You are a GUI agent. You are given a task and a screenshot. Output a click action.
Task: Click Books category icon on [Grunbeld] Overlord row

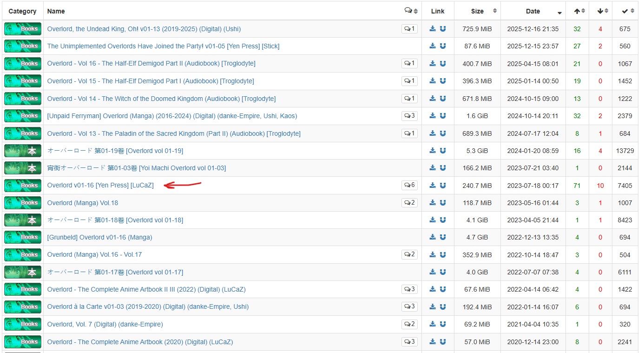pyautogui.click(x=23, y=237)
